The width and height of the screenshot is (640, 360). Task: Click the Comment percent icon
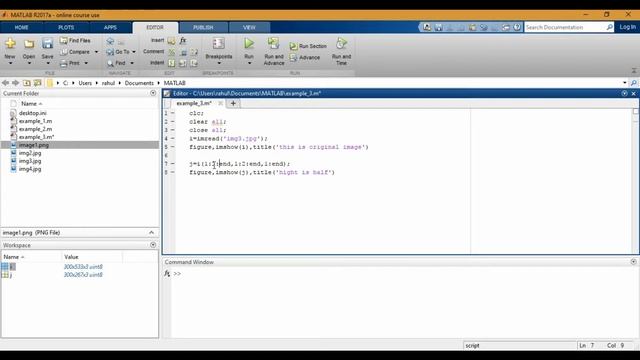pos(171,52)
